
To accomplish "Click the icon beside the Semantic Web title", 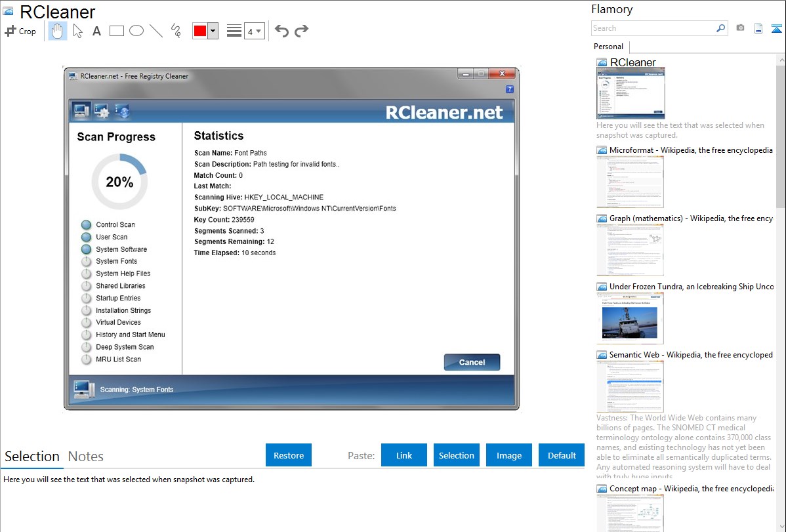I will (602, 354).
